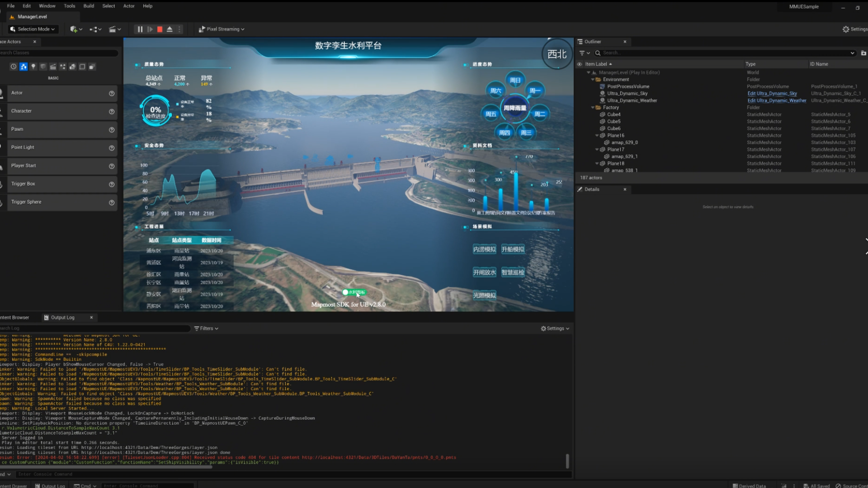Select the Visual Effects category icon
868x488 pixels.
pos(63,66)
